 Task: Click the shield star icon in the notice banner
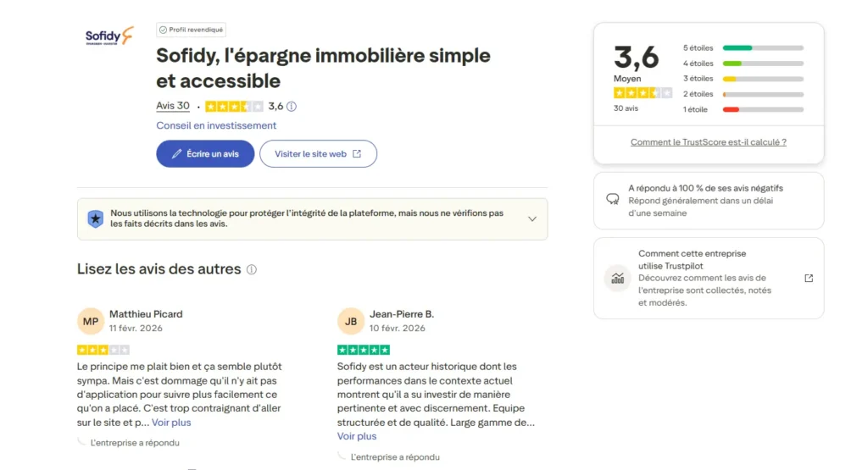click(96, 218)
